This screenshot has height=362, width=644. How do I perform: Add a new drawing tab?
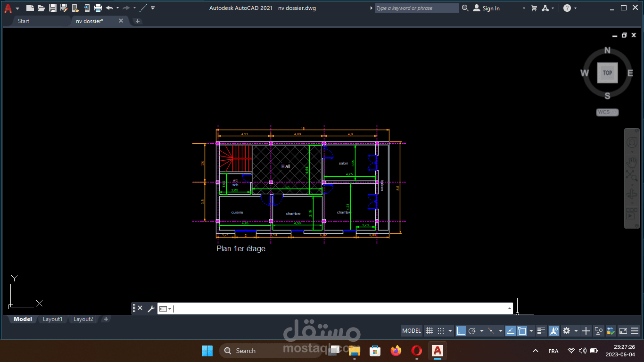[x=137, y=21]
